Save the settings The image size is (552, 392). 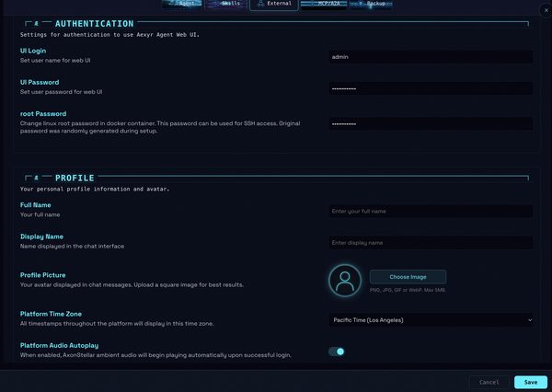(x=531, y=382)
